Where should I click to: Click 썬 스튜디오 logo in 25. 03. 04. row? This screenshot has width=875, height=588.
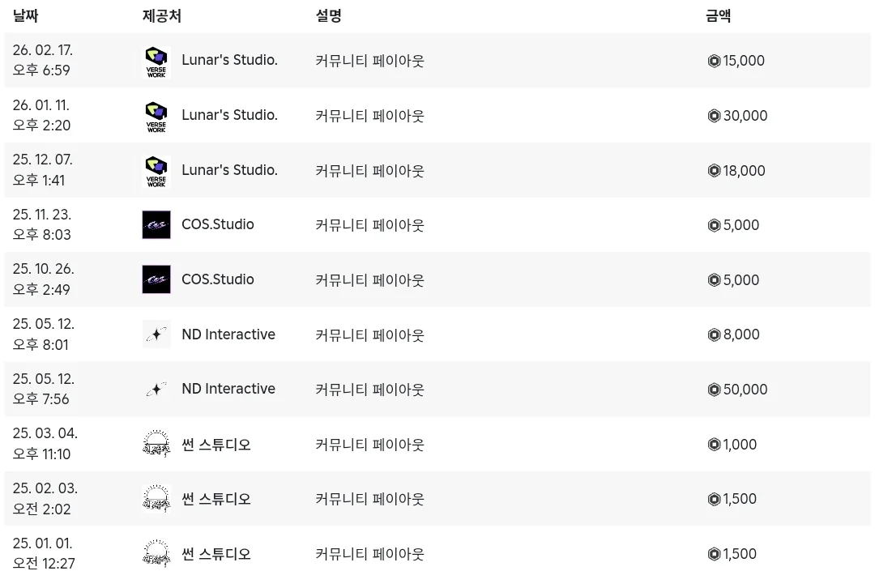click(156, 444)
